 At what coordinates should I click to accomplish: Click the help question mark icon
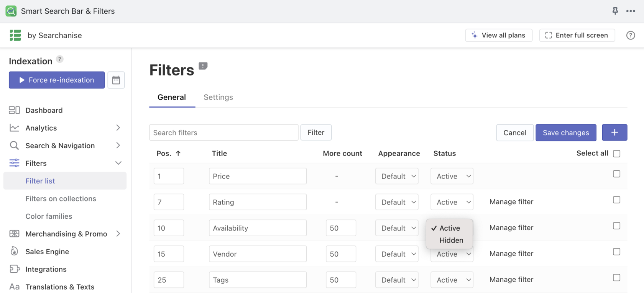coord(631,35)
